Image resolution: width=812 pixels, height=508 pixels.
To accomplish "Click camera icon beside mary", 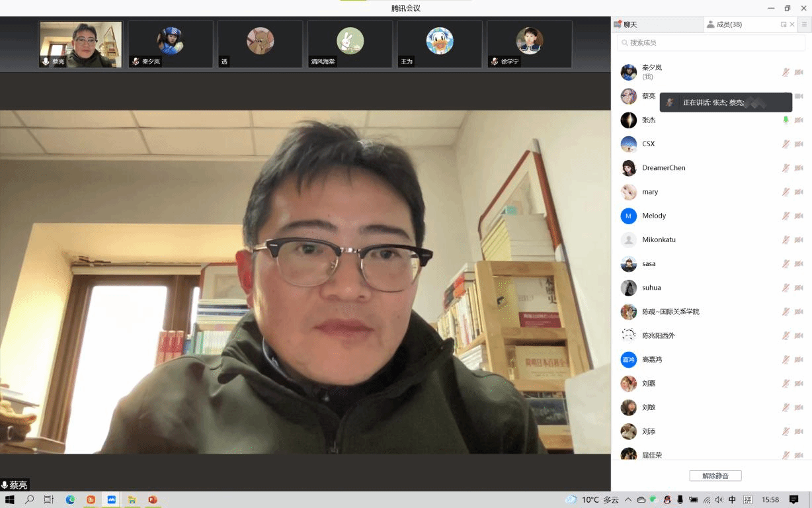I will tap(799, 192).
